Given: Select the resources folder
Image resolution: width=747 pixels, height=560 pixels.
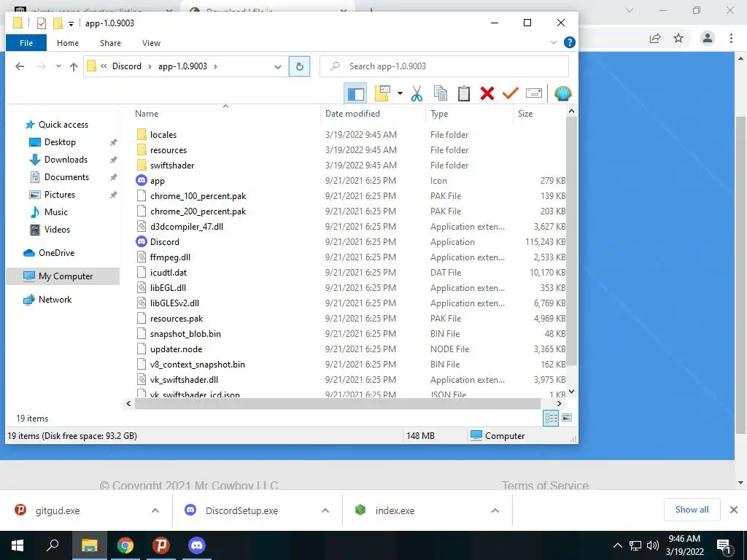Looking at the screenshot, I should tap(169, 150).
